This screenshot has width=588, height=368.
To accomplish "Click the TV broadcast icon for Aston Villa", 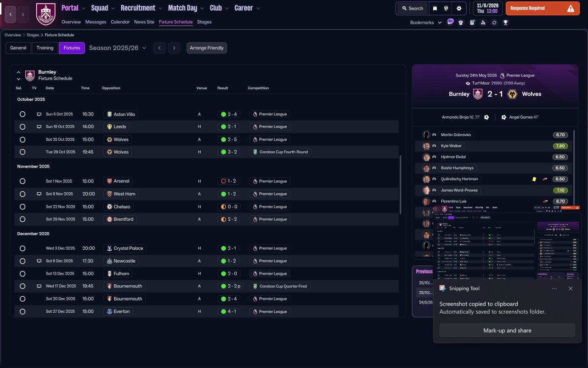I will click(x=39, y=114).
